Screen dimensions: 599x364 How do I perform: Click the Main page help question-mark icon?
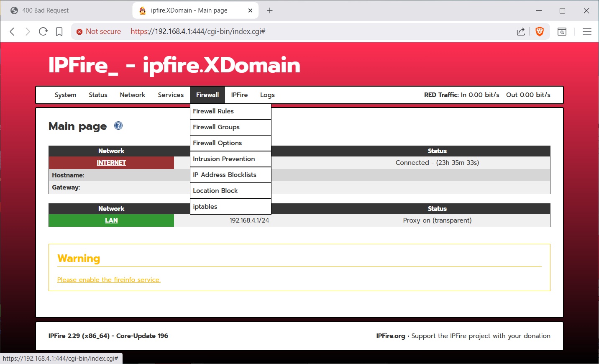pos(118,126)
